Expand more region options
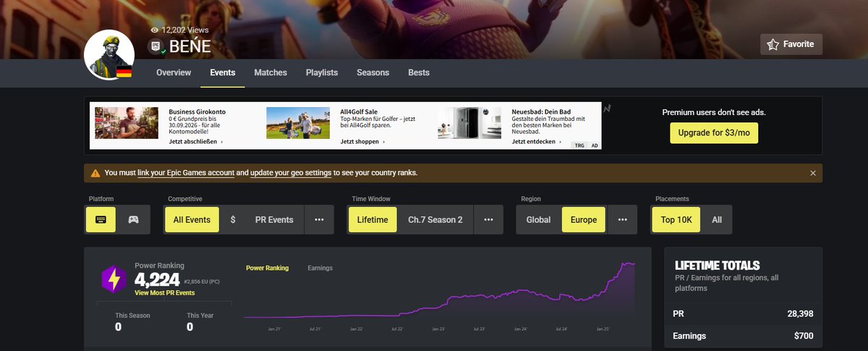This screenshot has height=351, width=868. (623, 220)
